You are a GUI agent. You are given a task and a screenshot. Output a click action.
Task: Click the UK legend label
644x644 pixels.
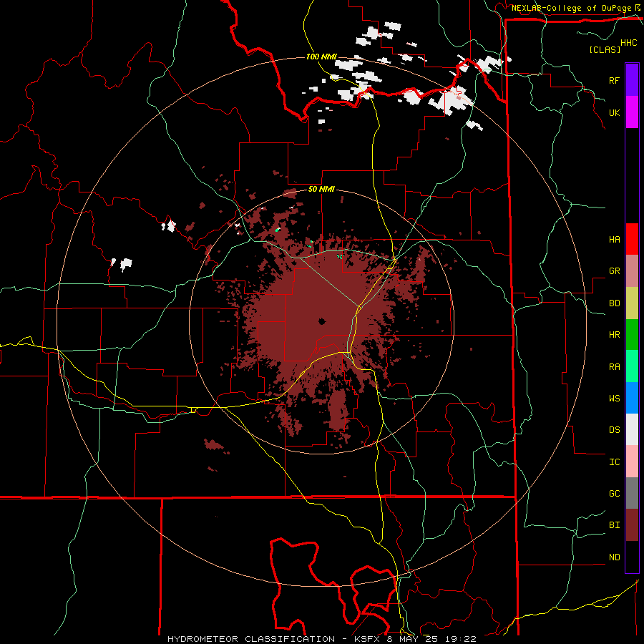[614, 112]
